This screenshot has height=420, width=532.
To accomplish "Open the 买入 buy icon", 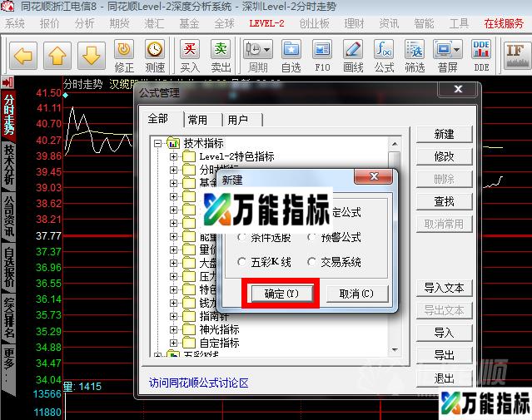I will point(190,56).
